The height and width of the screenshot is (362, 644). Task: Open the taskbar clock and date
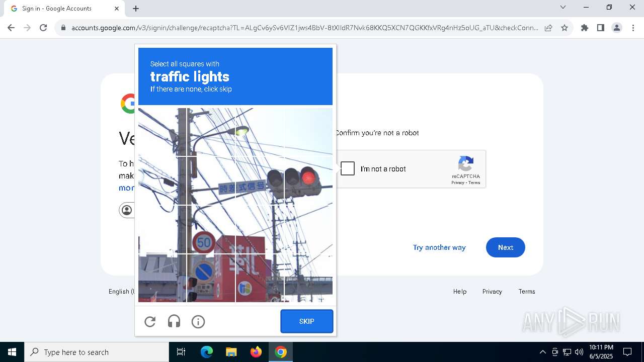pyautogui.click(x=601, y=352)
